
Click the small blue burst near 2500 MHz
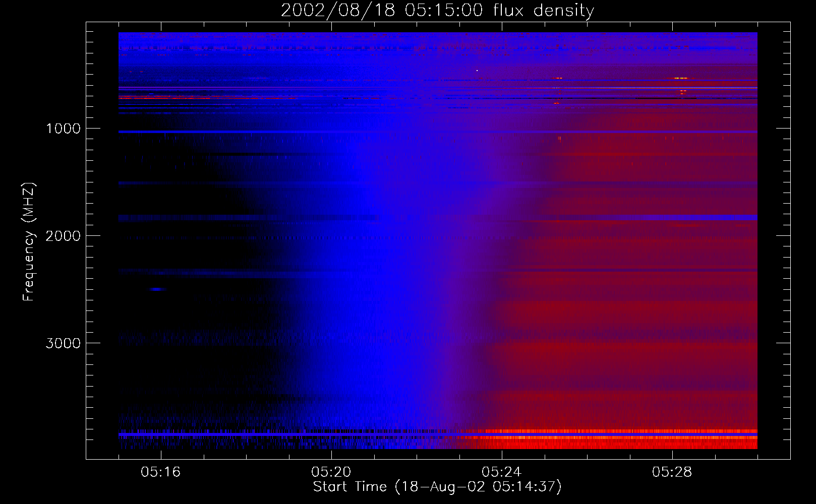click(x=157, y=289)
